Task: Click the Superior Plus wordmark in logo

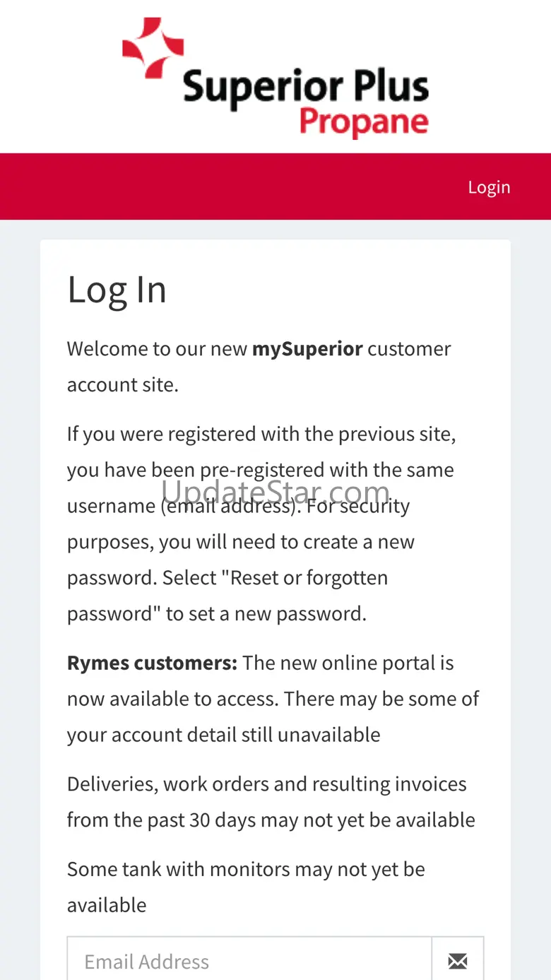Action: (x=305, y=85)
